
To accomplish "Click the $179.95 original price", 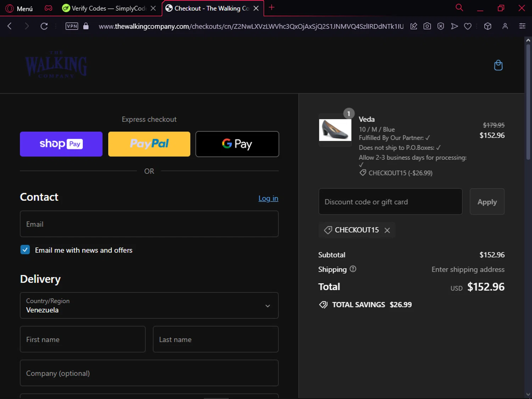I will coord(494,125).
